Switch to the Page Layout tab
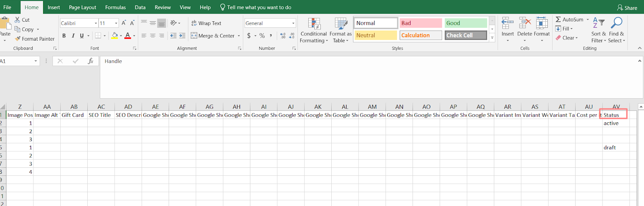 coord(83,7)
